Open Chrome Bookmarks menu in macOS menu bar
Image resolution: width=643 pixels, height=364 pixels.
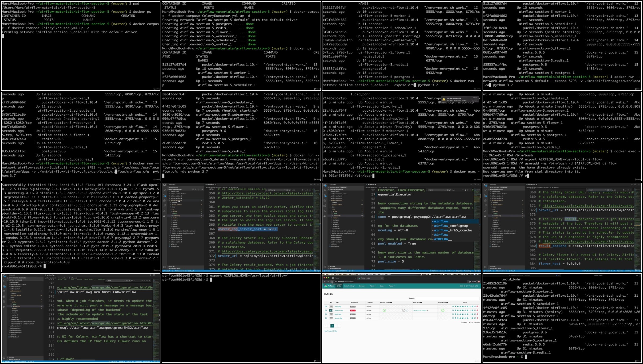tap(362, 274)
